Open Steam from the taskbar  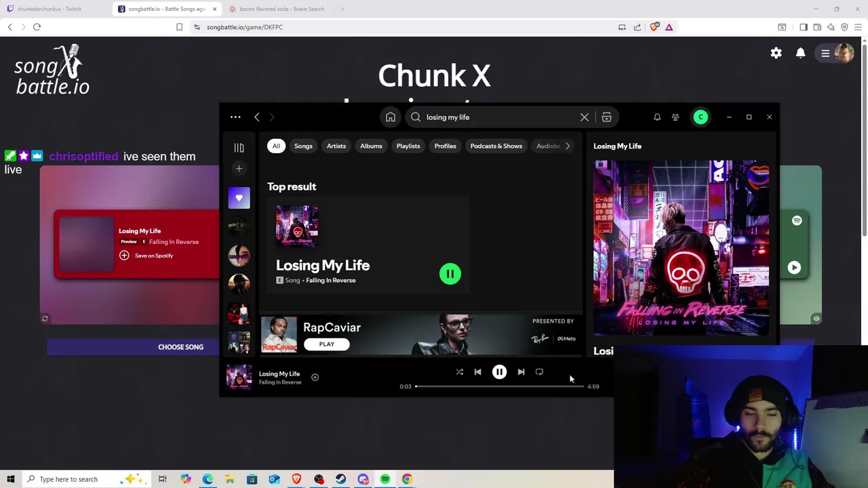point(341,479)
